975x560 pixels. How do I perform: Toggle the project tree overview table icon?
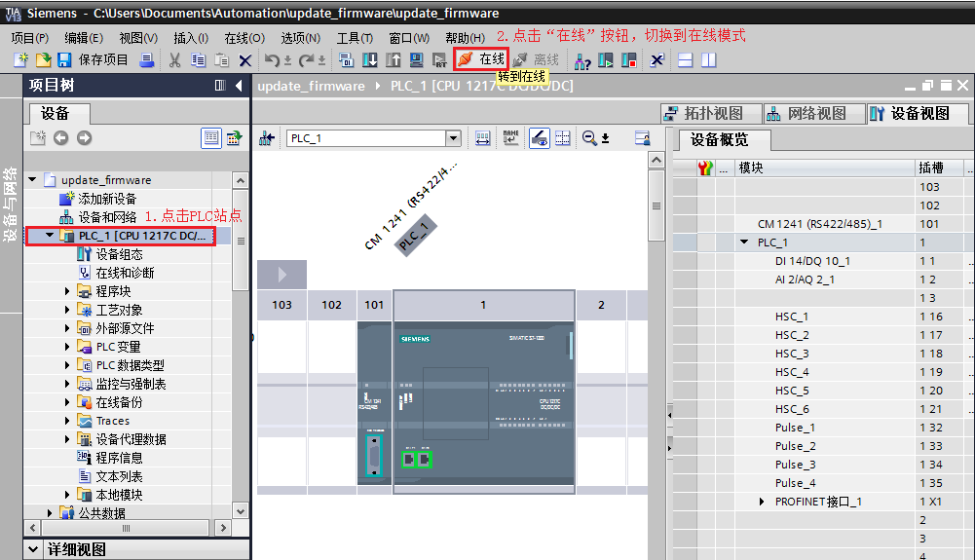(211, 138)
